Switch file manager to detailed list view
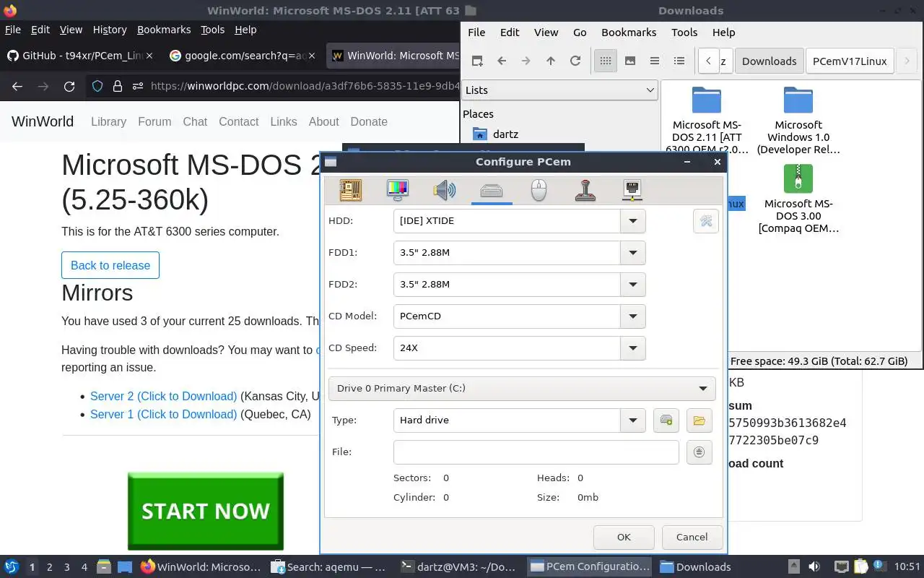This screenshot has width=924, height=578. pos(679,61)
